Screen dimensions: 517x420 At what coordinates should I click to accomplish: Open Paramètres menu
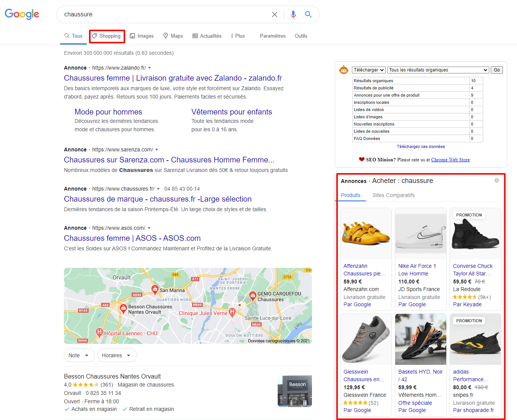(273, 36)
